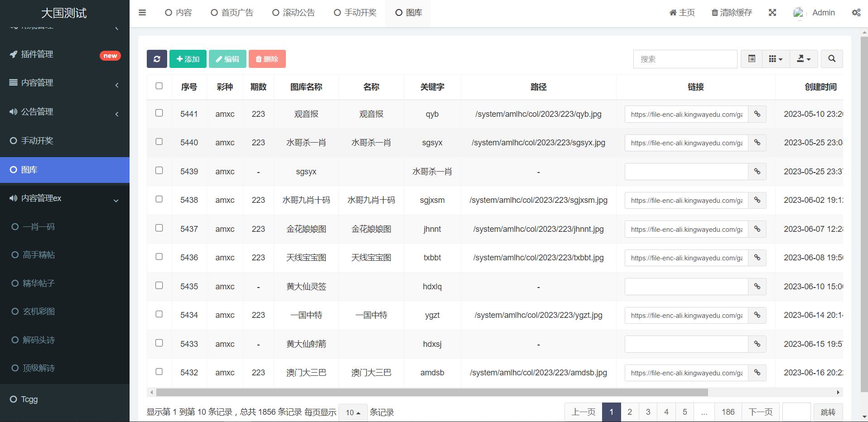Open the page size dropdown showing 10
The width and height of the screenshot is (868, 422).
point(353,412)
